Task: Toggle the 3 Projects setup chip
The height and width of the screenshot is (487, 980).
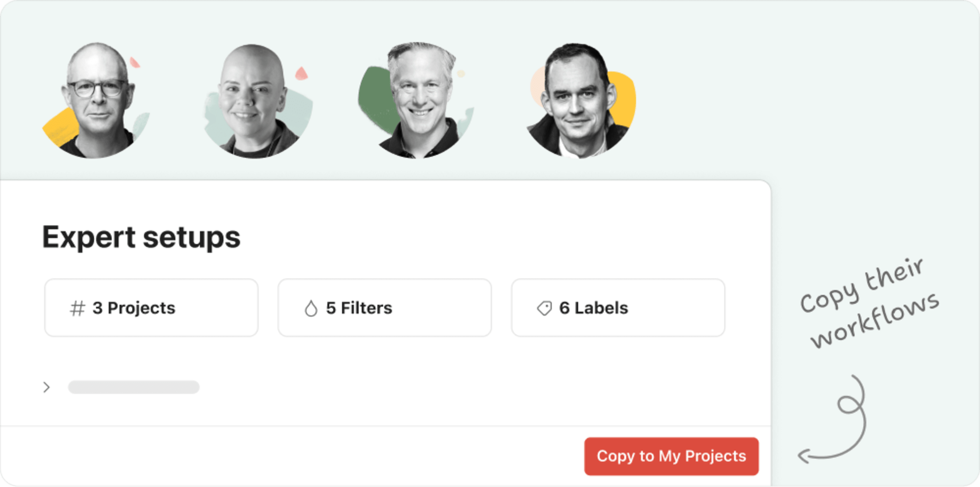Action: click(x=151, y=307)
